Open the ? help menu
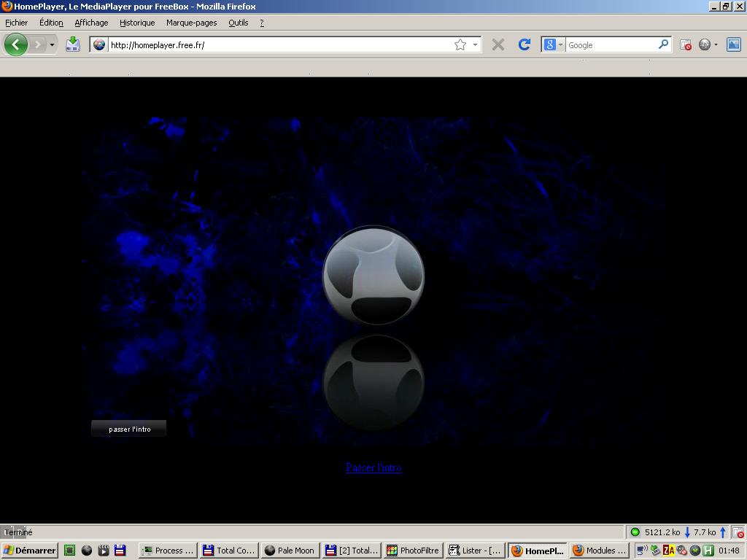This screenshot has height=560, width=747. [x=262, y=23]
